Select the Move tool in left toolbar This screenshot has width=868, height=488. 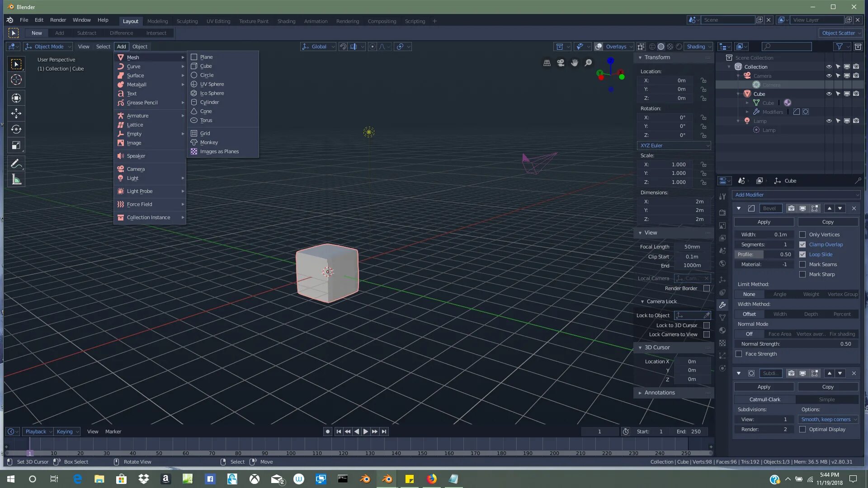pyautogui.click(x=16, y=113)
